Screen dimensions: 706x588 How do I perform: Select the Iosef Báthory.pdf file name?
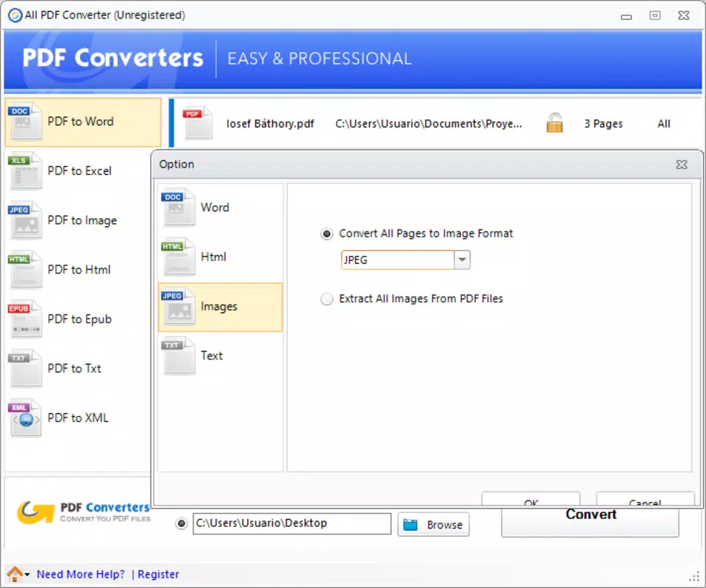coord(270,123)
